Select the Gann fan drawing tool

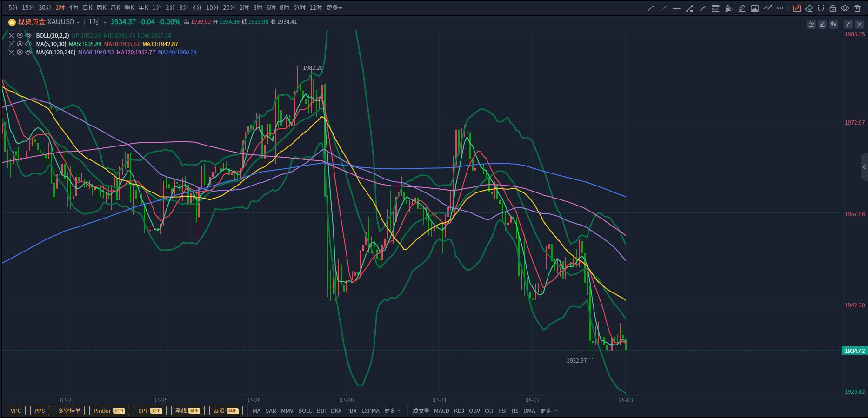pyautogui.click(x=729, y=8)
